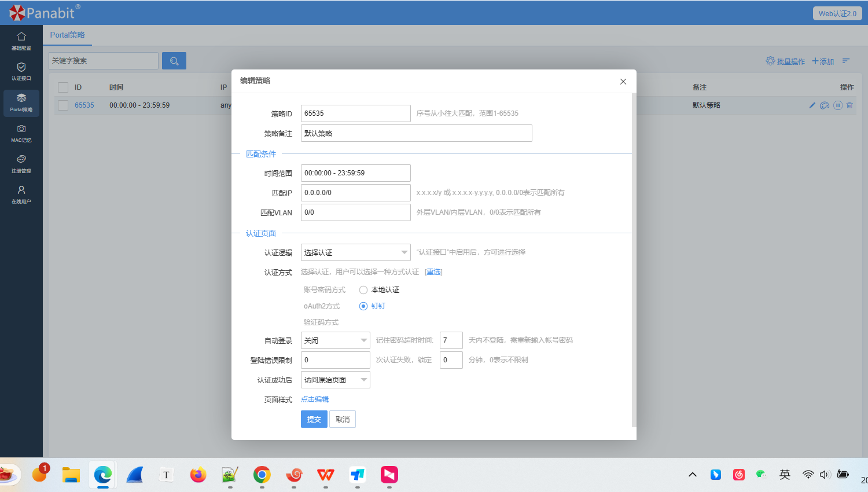Open Google Chrome from the taskbar

point(262,475)
